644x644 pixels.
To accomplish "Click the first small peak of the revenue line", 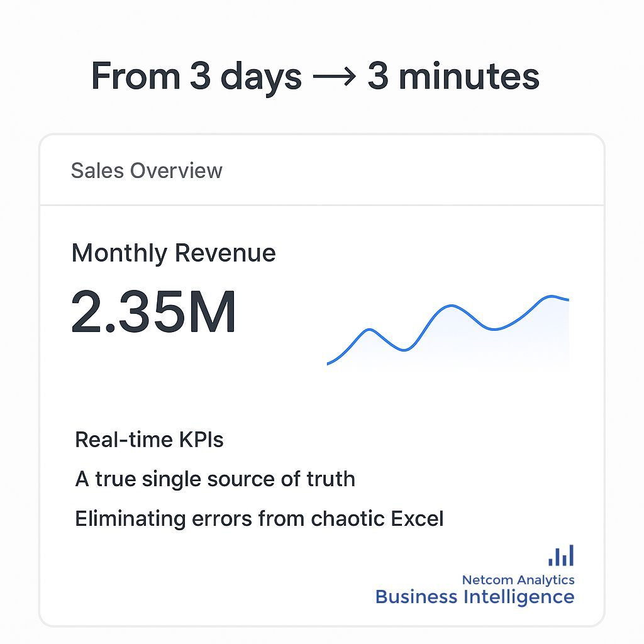I will pyautogui.click(x=368, y=330).
